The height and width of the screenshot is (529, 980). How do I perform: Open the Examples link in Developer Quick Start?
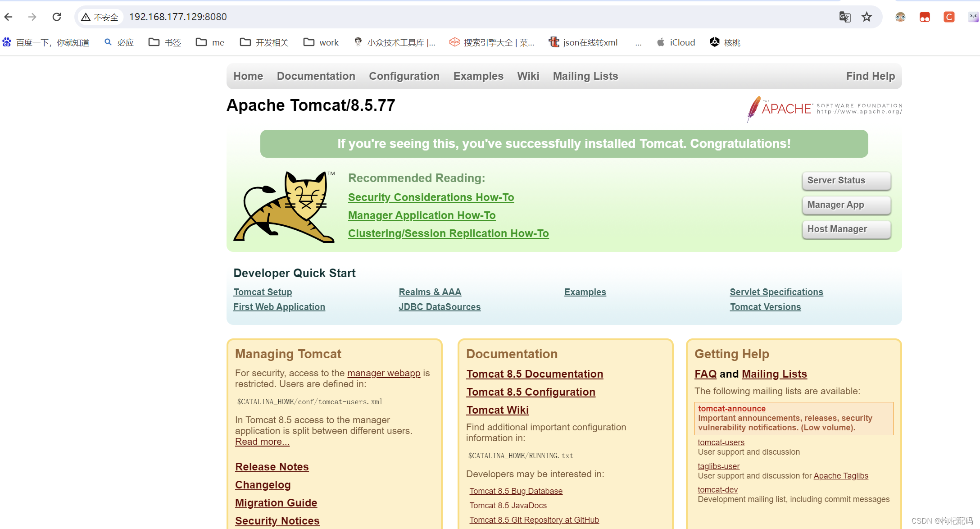pyautogui.click(x=585, y=292)
